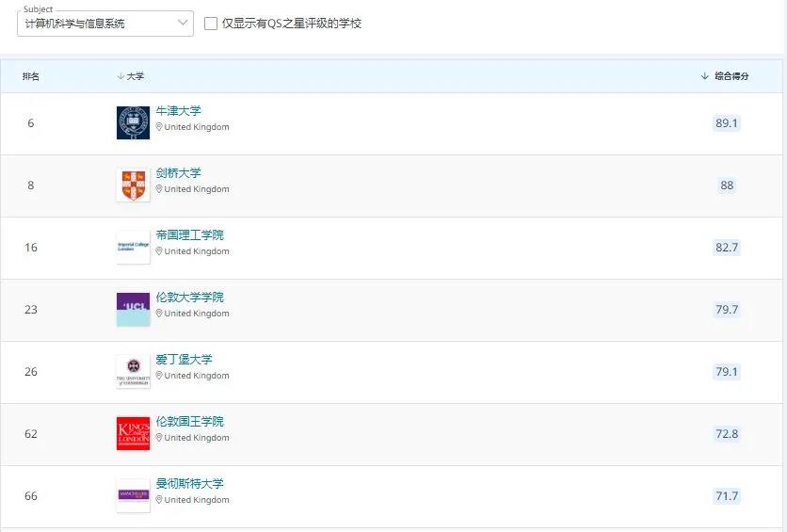
Task: Click rank number 16 in the 帝国理工学院 row
Action: tap(31, 248)
